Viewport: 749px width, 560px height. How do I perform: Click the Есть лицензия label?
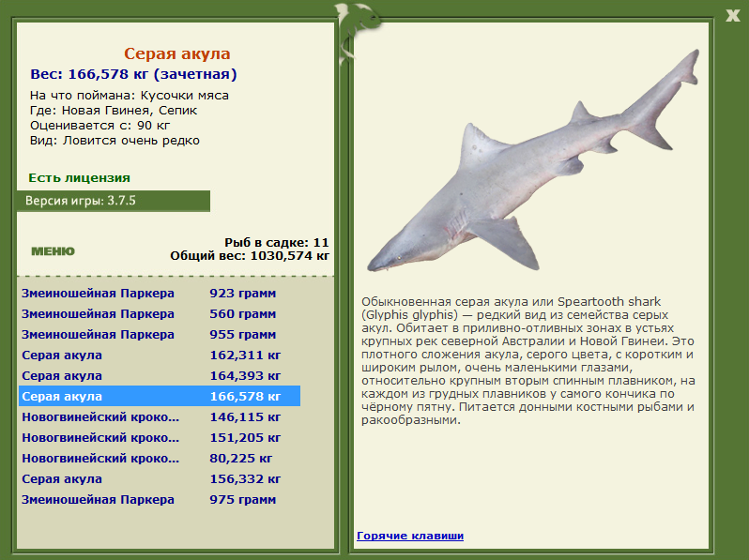pos(79,177)
